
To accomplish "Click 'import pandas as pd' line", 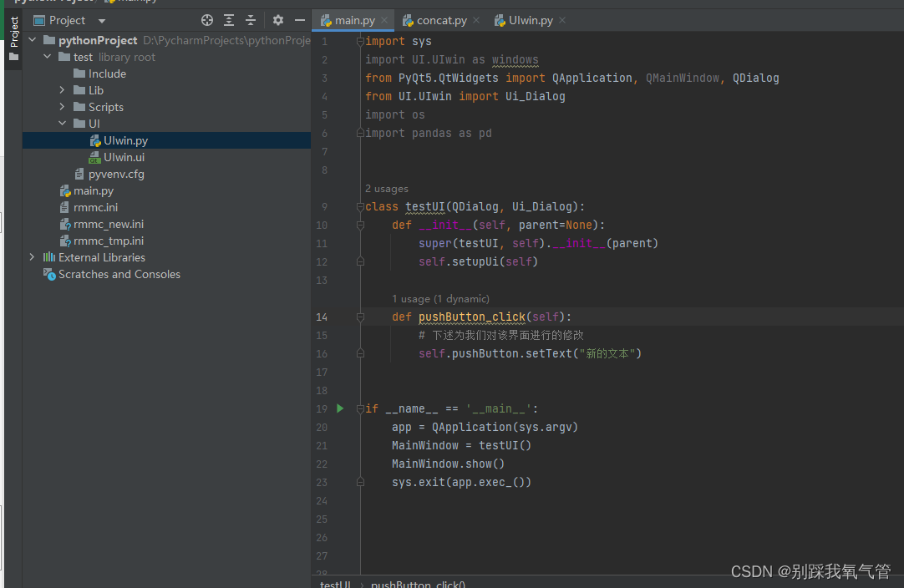I will [x=429, y=133].
